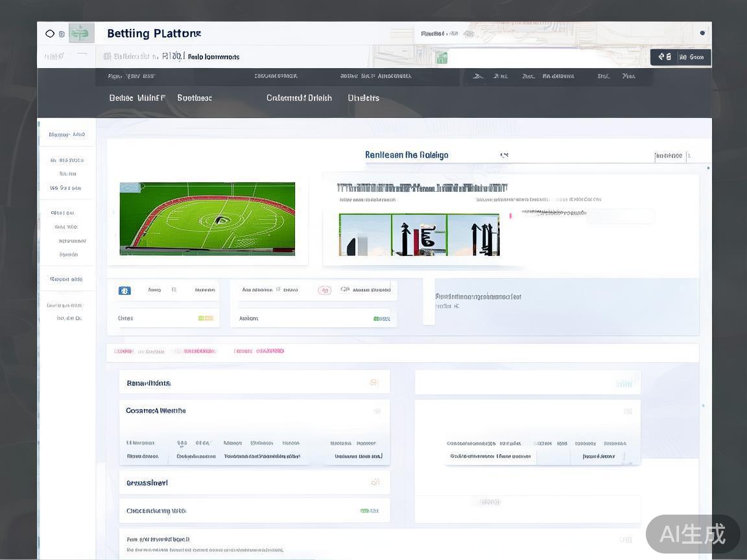Click the orange swirl icon in the first list row
The width and height of the screenshot is (747, 560).
pyautogui.click(x=374, y=382)
